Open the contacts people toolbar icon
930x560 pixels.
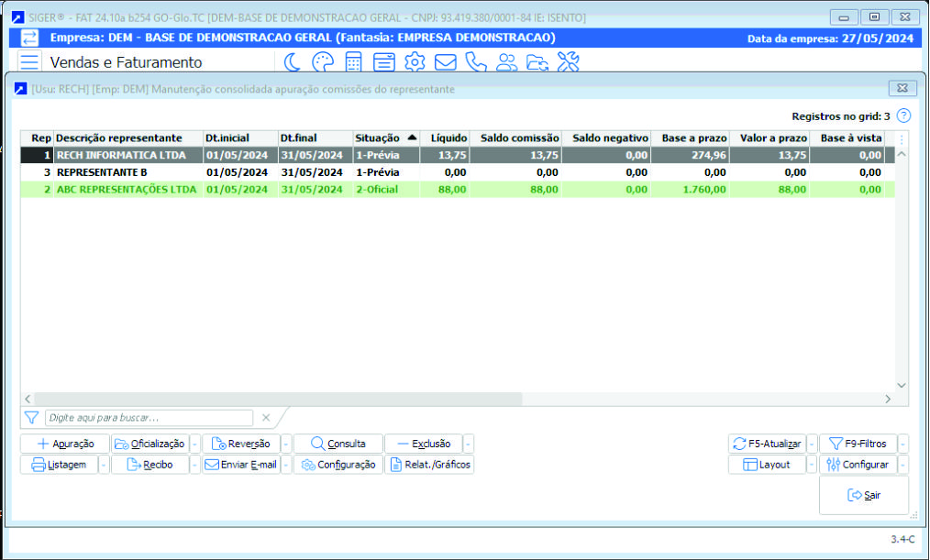click(x=506, y=61)
